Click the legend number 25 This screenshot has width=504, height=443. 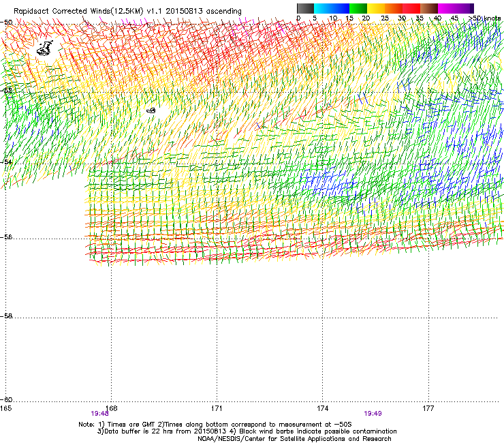[385, 18]
